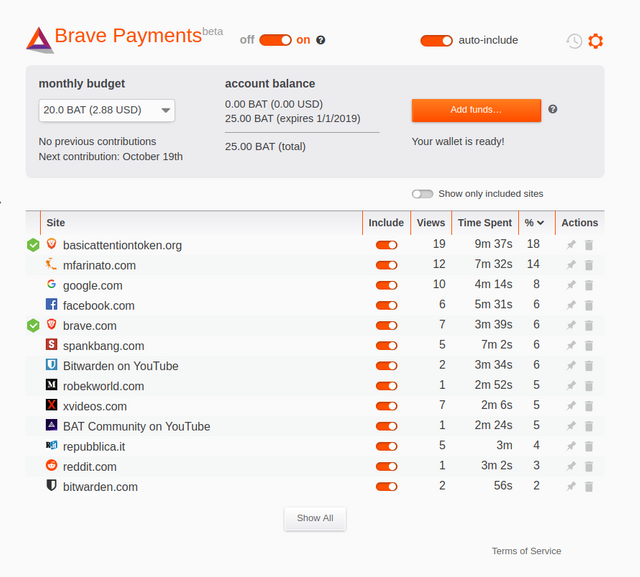Toggle Brave Payments off/on switch

pyautogui.click(x=275, y=40)
